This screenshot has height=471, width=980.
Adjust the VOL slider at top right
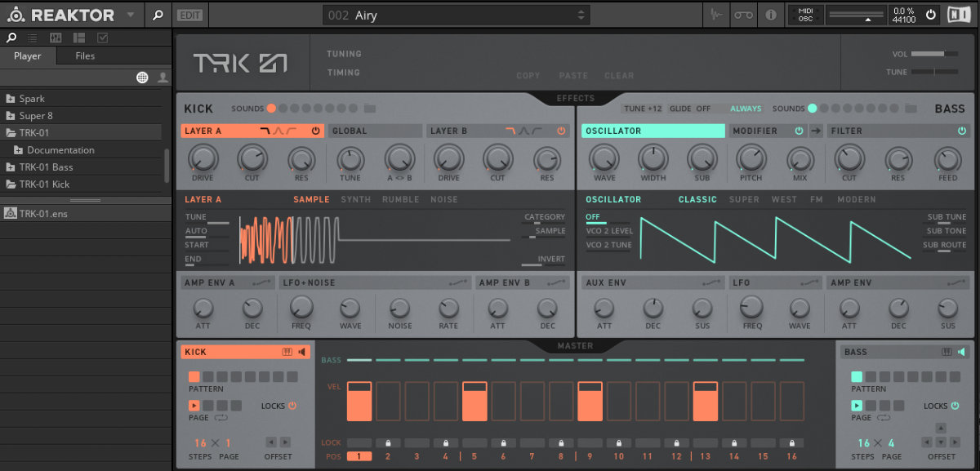[935, 54]
